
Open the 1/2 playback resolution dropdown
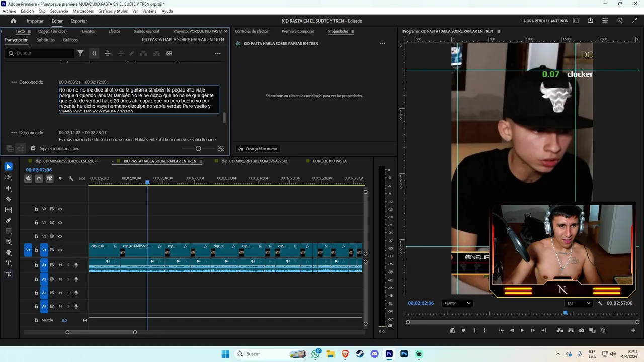579,303
